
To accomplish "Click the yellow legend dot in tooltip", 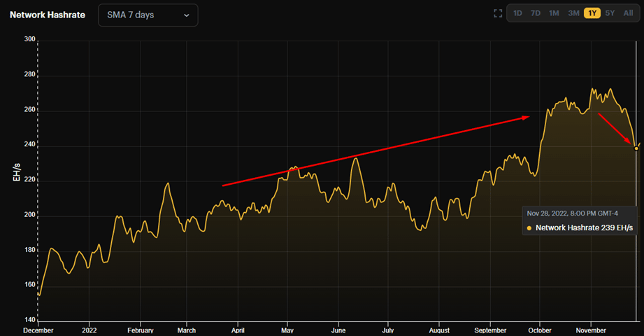I will (529, 227).
